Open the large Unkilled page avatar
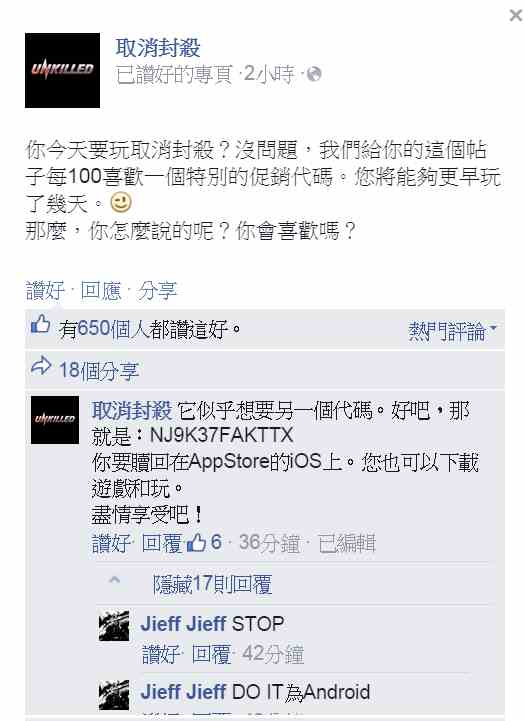Image resolution: width=524 pixels, height=721 pixels. coord(63,70)
